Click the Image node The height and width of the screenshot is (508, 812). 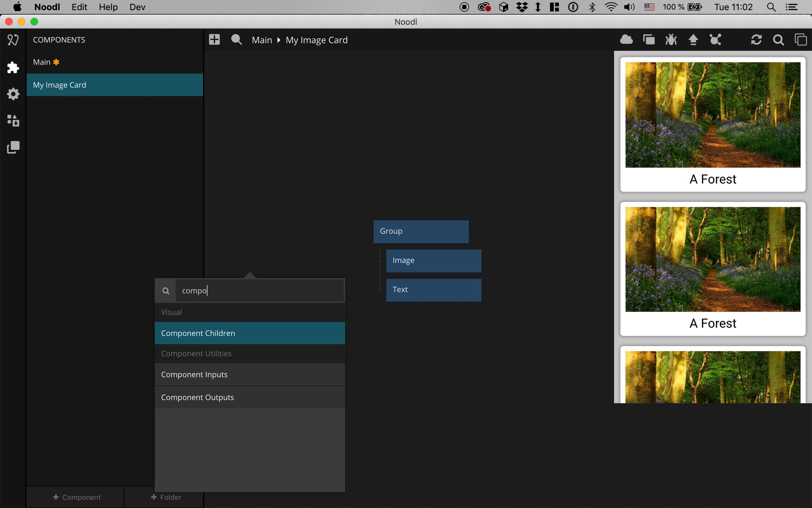tap(434, 261)
